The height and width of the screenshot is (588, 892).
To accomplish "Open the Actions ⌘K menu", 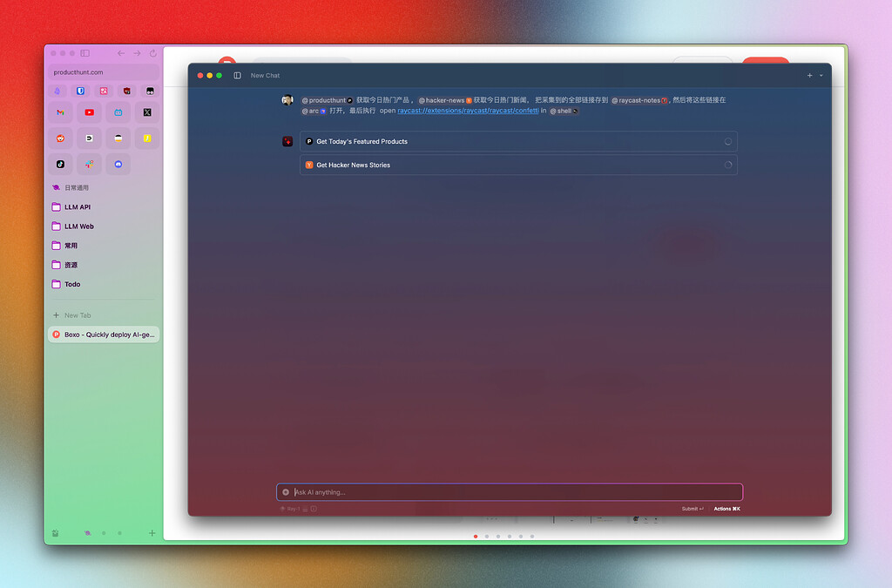I will (x=727, y=509).
